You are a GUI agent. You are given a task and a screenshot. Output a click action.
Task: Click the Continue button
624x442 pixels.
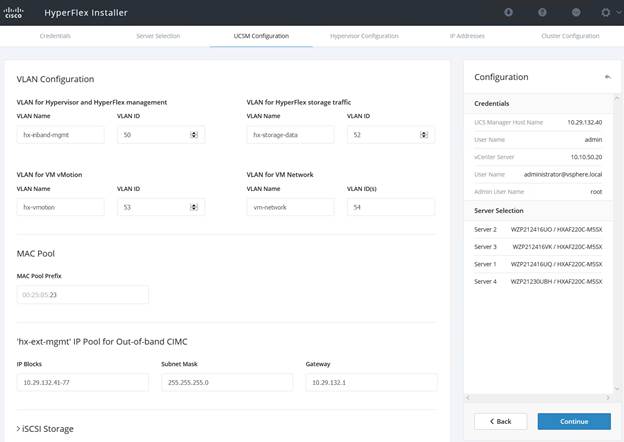[x=574, y=421]
